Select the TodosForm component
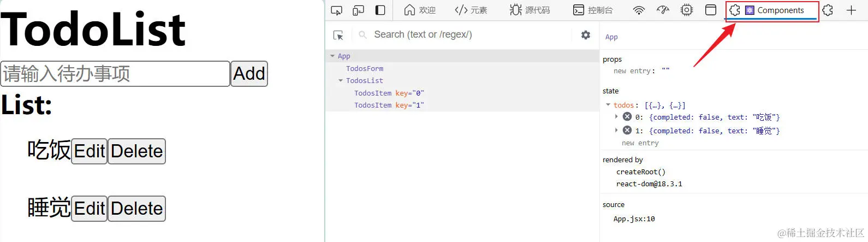868x242 pixels. point(365,69)
